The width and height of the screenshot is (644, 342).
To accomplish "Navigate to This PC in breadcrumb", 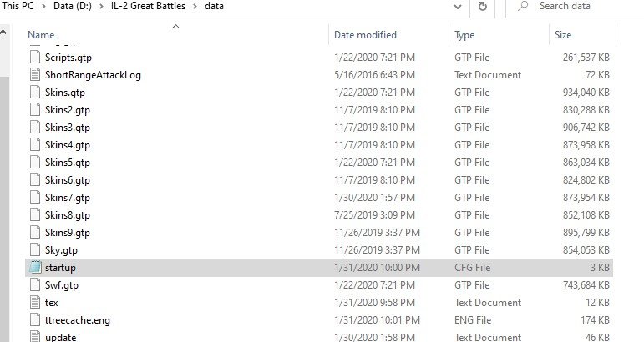I will point(16,7).
